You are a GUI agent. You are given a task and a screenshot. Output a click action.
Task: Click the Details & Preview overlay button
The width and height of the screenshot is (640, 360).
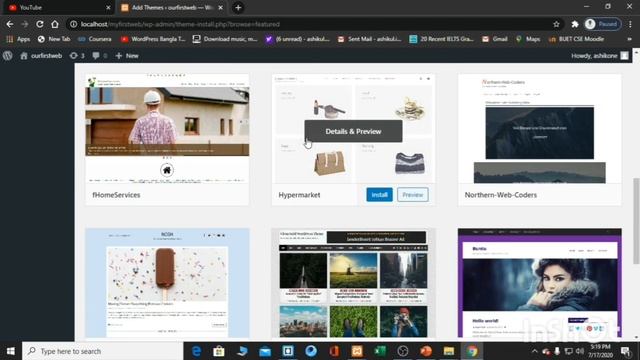[353, 131]
